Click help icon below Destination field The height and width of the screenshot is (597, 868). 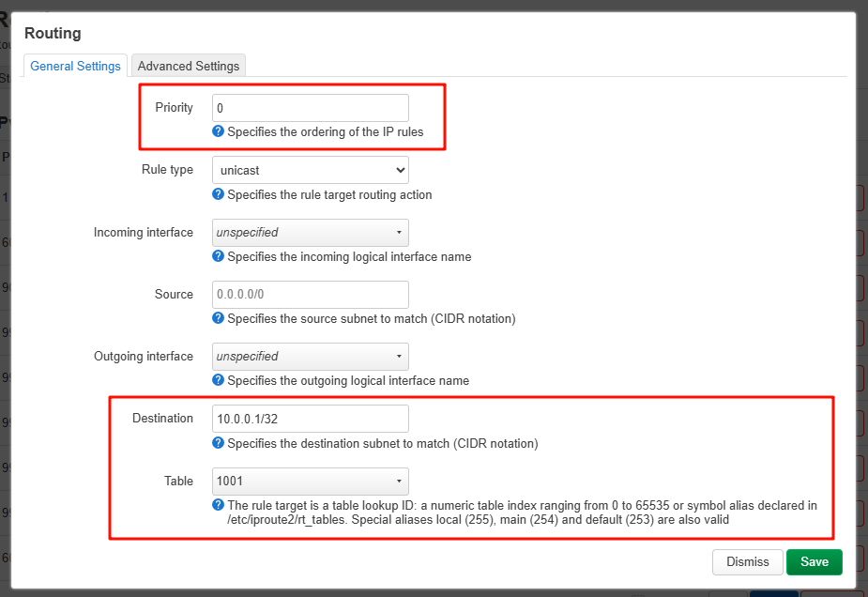pyautogui.click(x=219, y=443)
